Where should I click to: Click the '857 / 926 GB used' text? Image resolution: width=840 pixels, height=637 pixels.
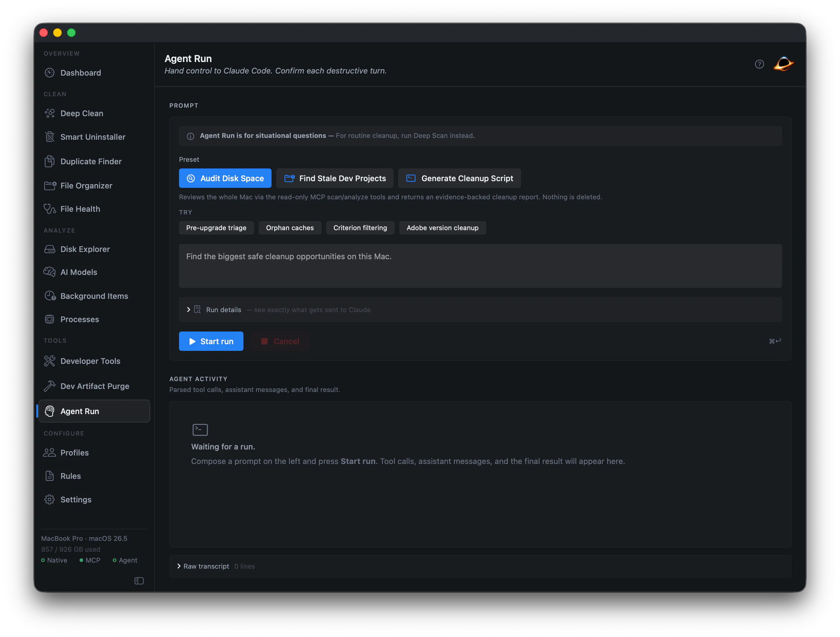(71, 549)
